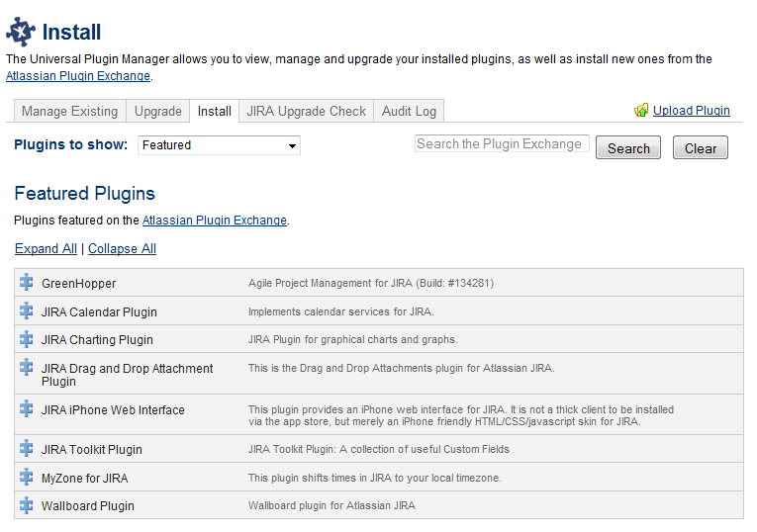This screenshot has width=757, height=532.
Task: Click 'Implements calendar services for JIRA.' text
Action: [x=340, y=312]
